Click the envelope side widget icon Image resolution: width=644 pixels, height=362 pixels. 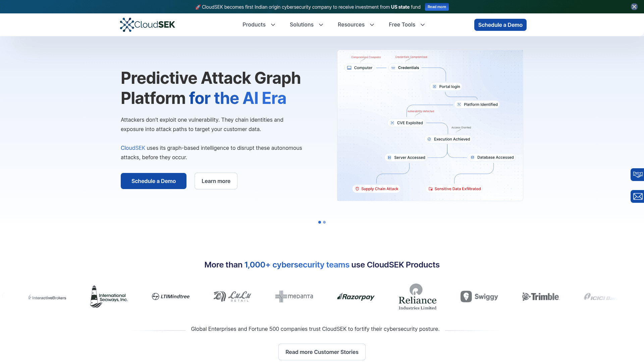637,196
